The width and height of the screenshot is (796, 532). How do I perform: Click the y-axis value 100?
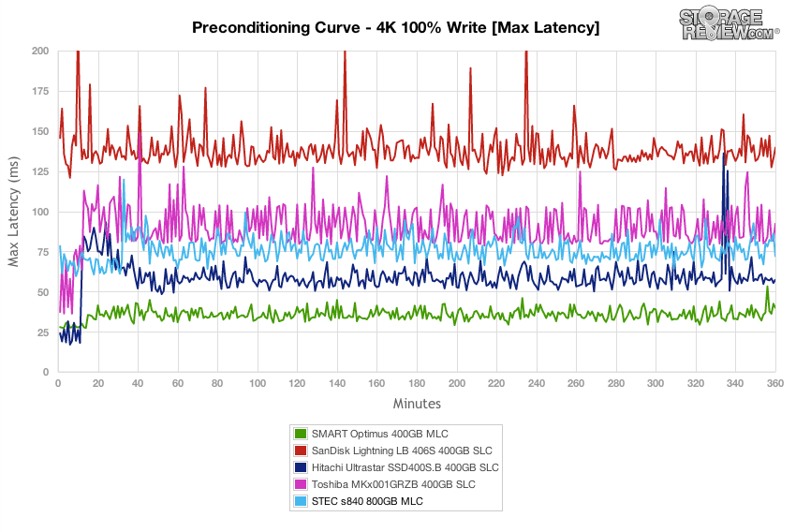(x=40, y=212)
